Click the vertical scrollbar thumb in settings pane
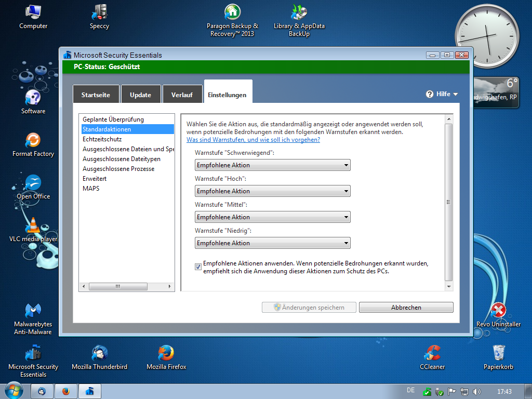The width and height of the screenshot is (532, 399). 448,202
